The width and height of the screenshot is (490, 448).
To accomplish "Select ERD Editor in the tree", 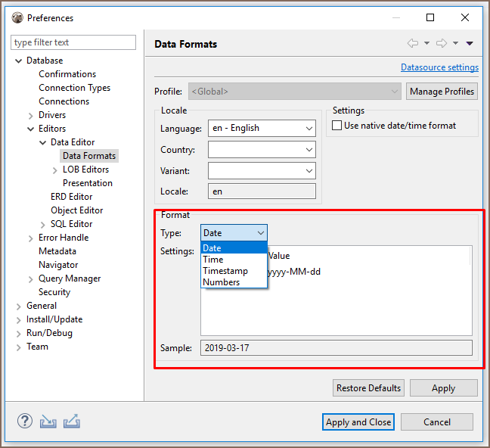I will click(x=72, y=197).
